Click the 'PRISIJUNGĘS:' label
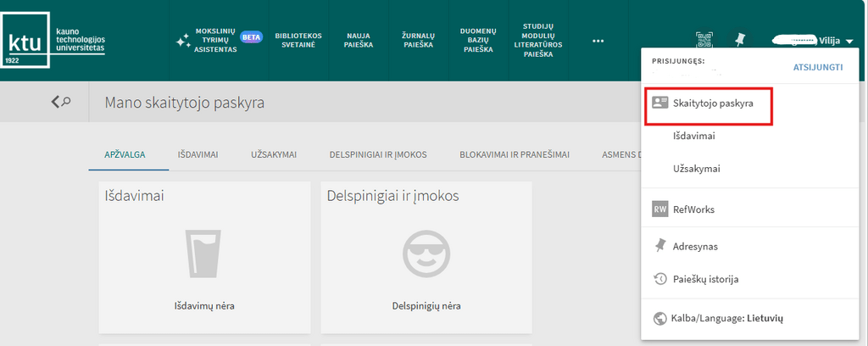 (x=678, y=61)
